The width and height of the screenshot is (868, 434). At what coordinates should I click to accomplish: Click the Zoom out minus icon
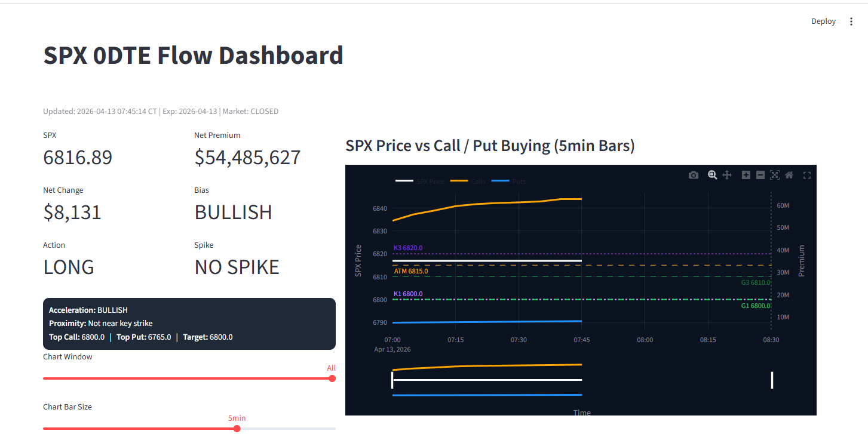pos(760,175)
